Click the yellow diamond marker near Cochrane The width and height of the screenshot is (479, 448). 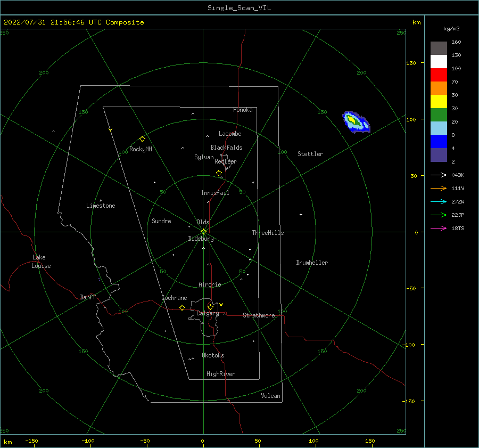(x=183, y=307)
